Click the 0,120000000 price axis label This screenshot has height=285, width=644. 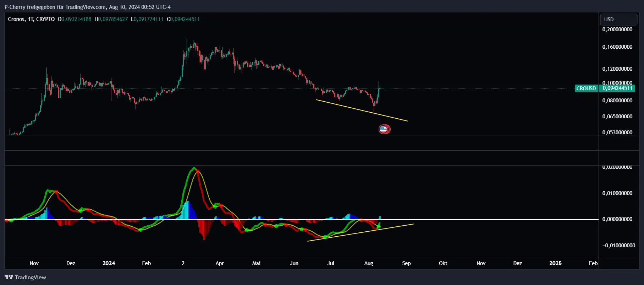(617, 69)
